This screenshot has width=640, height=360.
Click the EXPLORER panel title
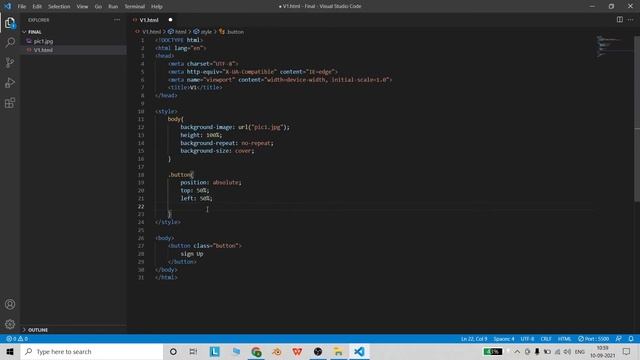[x=39, y=20]
